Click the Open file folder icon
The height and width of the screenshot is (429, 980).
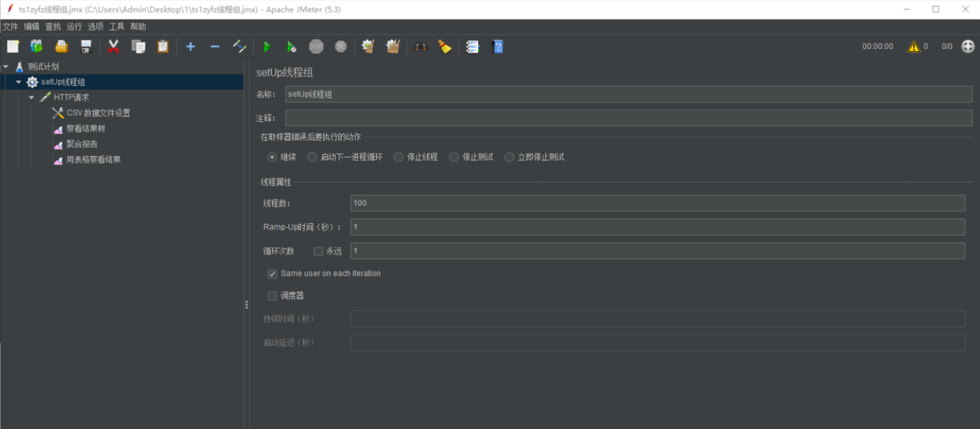point(62,47)
